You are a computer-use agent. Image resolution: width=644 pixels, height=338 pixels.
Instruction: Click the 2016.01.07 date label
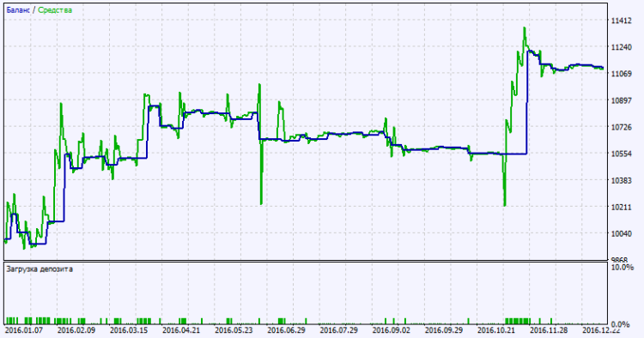click(24, 330)
